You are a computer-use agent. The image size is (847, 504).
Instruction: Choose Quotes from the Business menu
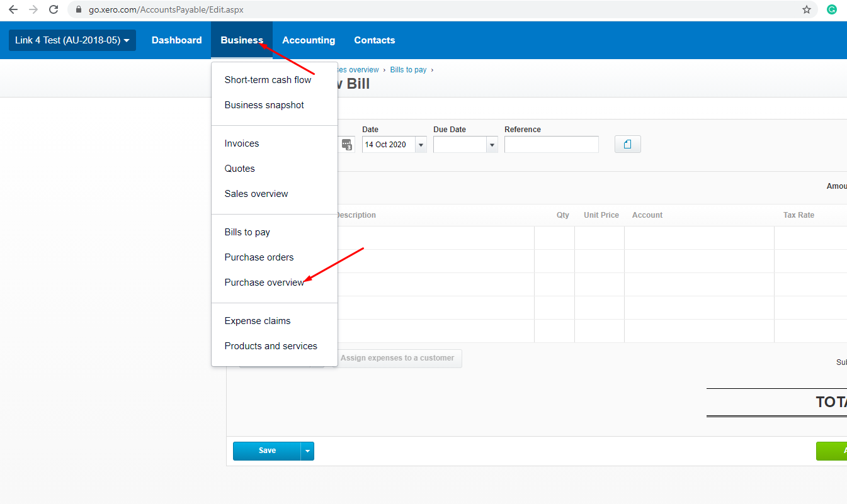[240, 169]
